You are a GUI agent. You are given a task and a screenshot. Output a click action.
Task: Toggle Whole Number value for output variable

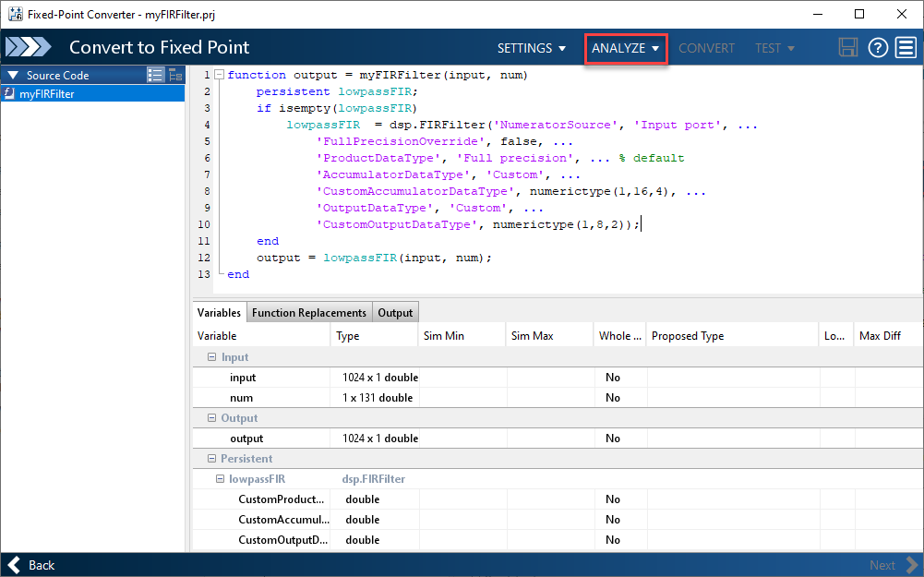pos(613,439)
